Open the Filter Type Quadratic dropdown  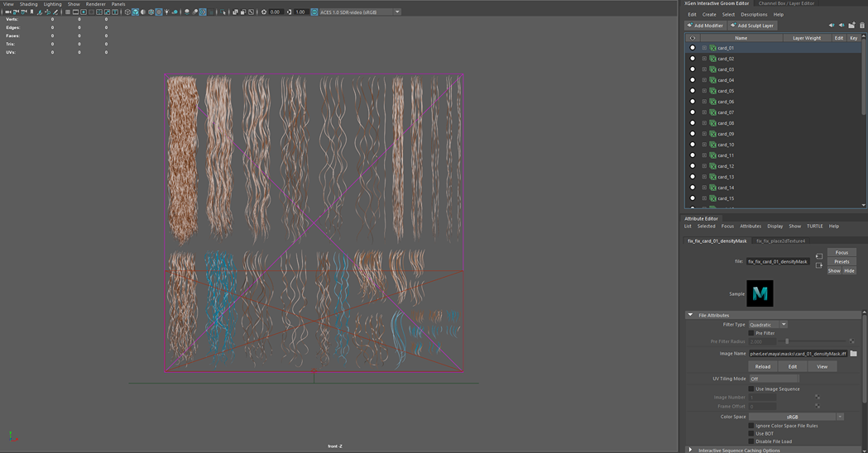click(768, 325)
